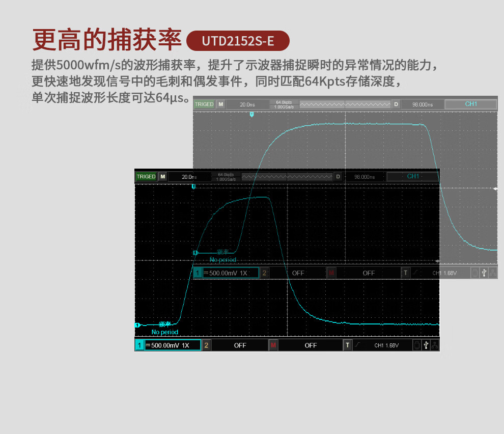Click rising edge slope icon in gray screen
This screenshot has width=504, height=434.
click(x=415, y=273)
